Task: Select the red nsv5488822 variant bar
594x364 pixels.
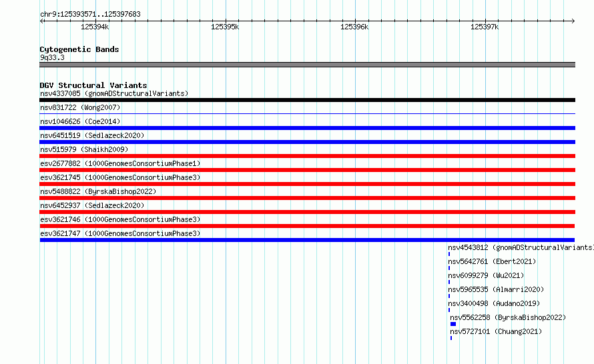Action: tap(307, 198)
